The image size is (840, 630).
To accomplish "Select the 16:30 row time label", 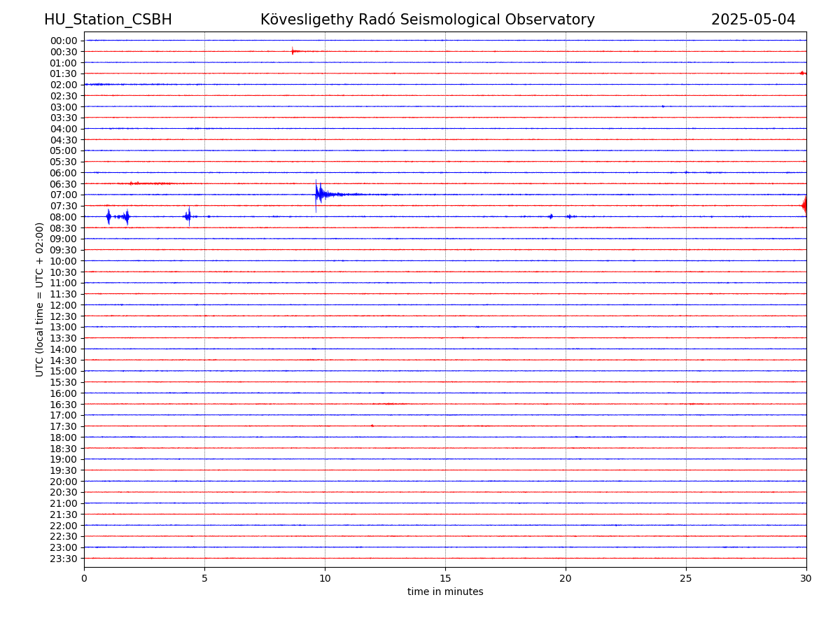I will [64, 405].
